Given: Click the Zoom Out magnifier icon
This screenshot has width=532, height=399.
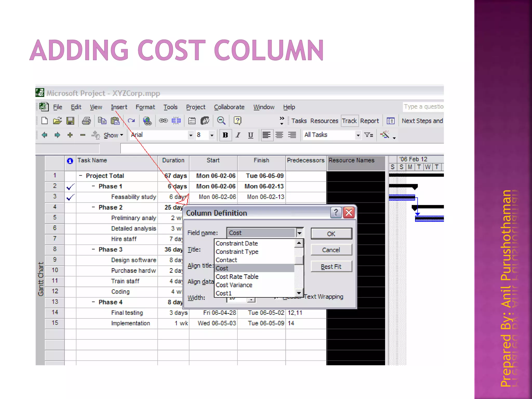Looking at the screenshot, I should 221,121.
